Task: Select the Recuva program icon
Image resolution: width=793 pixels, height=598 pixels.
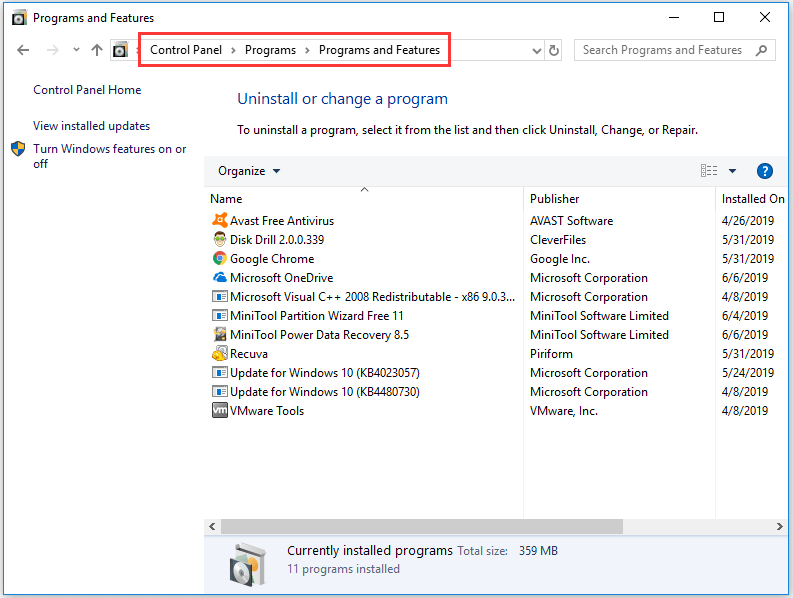Action: tap(220, 354)
